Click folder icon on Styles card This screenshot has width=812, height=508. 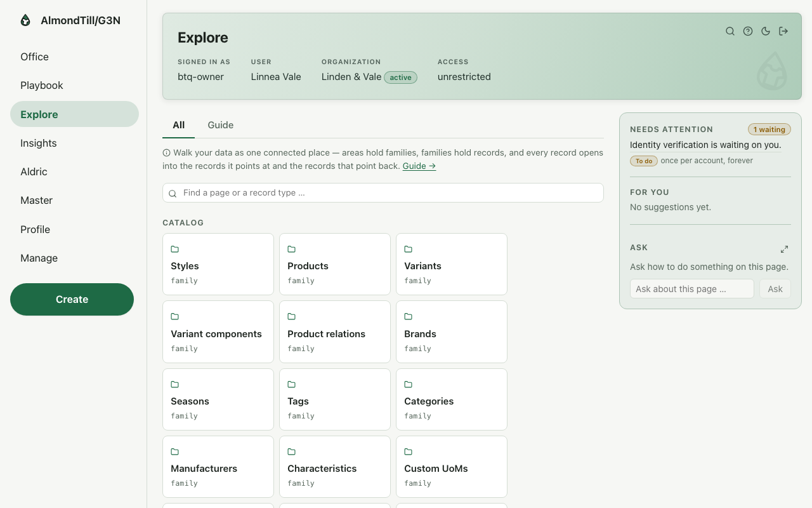click(x=175, y=249)
